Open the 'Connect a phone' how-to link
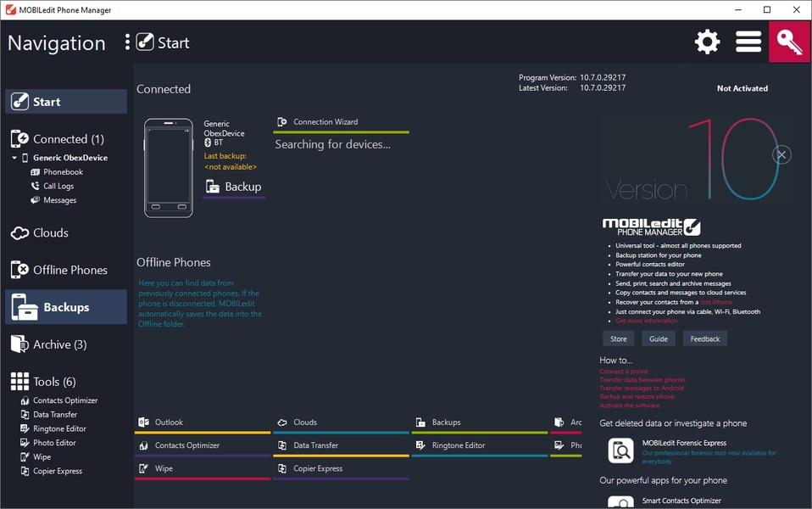Image resolution: width=812 pixels, height=509 pixels. (x=624, y=372)
